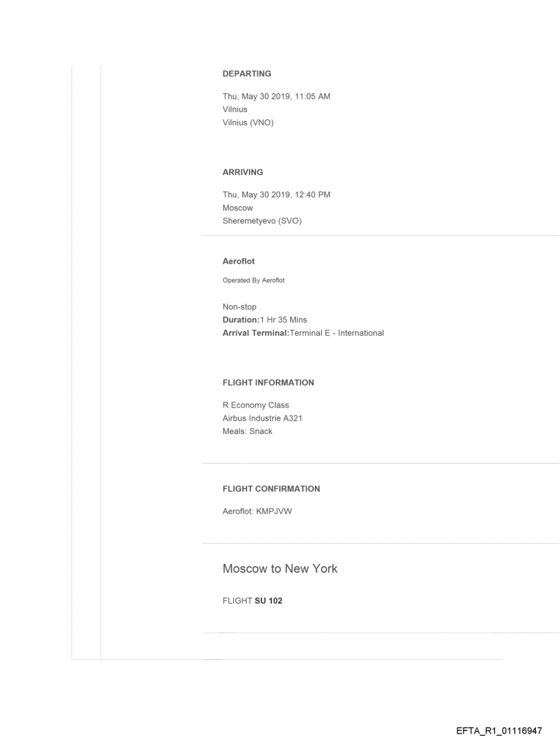Screen dimensions: 560x737
Task: Click the Vilnius (VNO) airport text
Action: pos(248,122)
